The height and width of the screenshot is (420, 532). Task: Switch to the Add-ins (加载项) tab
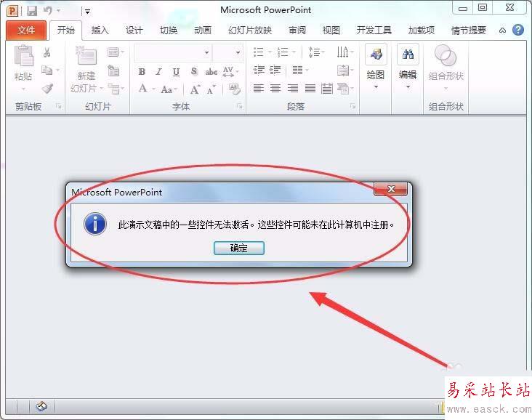coord(422,31)
